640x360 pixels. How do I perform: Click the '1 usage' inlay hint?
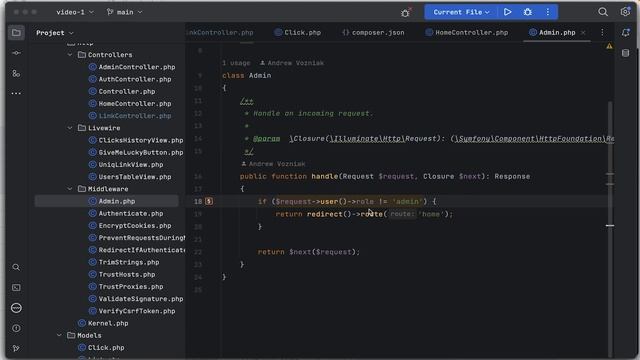[x=236, y=63]
